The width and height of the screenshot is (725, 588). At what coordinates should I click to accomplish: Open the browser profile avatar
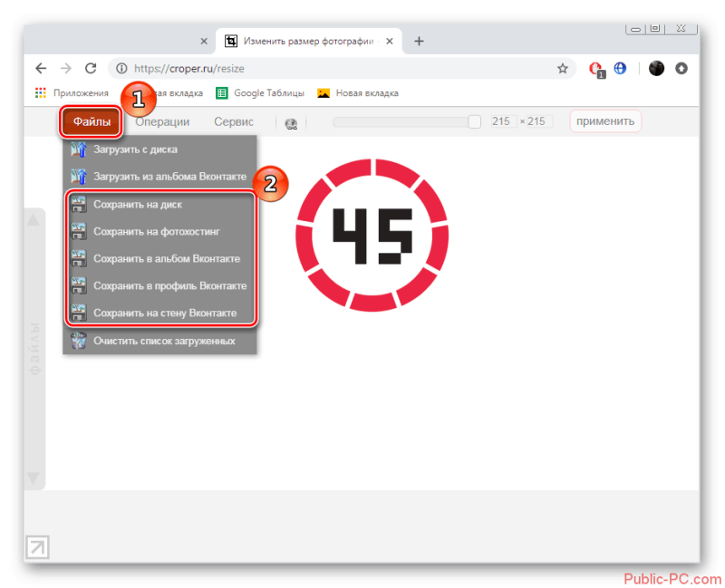(x=656, y=69)
